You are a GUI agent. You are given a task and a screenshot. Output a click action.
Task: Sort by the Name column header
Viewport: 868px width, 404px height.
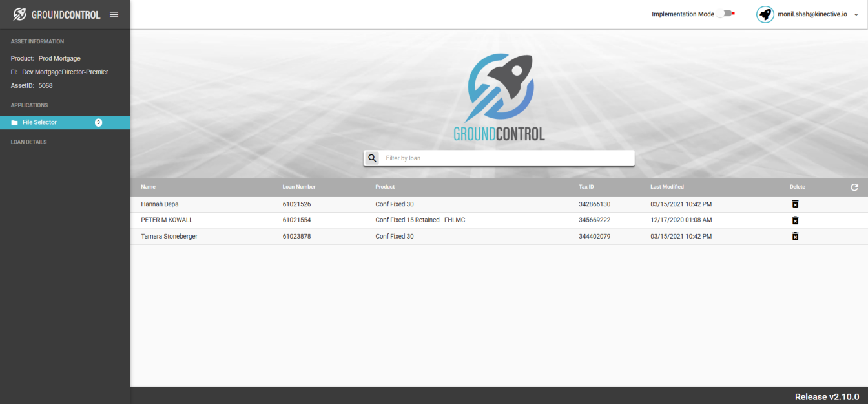[x=149, y=187]
